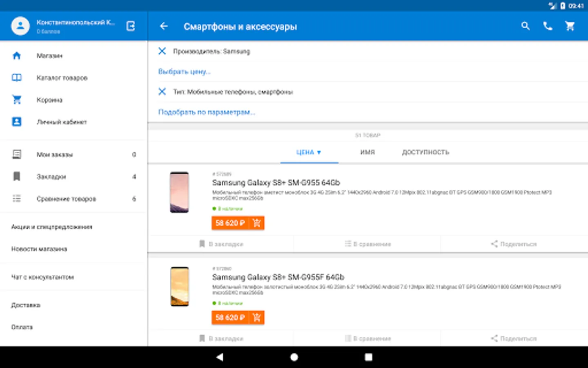Tap price 58 620 for SM-G955F 64Gb
Screen dimensions: 588x368
[230, 317]
